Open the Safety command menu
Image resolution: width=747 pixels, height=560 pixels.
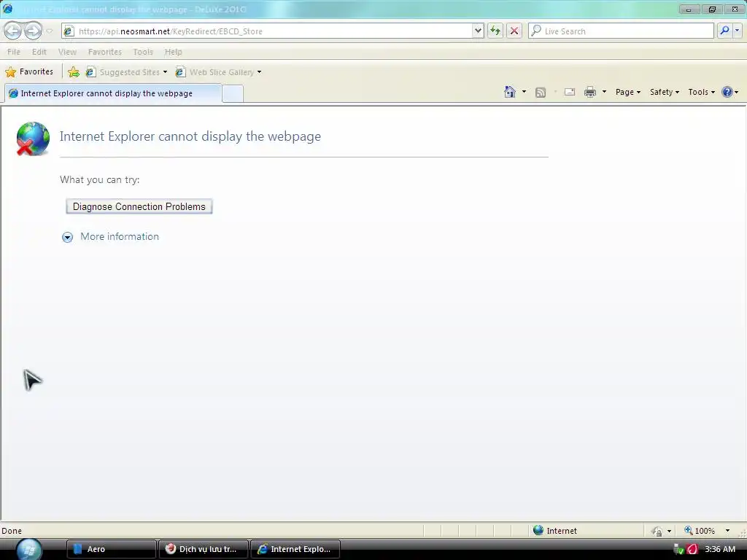coord(665,92)
